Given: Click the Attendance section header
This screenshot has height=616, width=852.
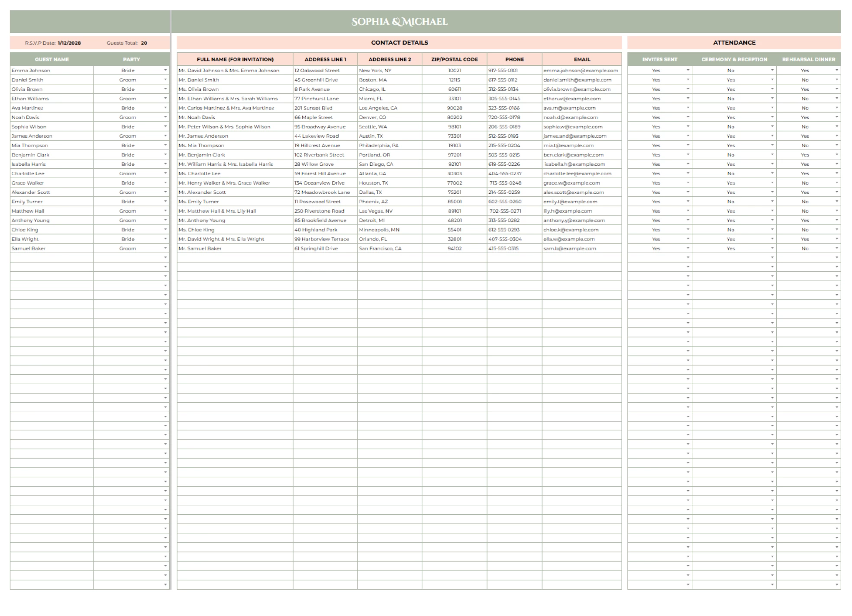Looking at the screenshot, I should pos(734,42).
